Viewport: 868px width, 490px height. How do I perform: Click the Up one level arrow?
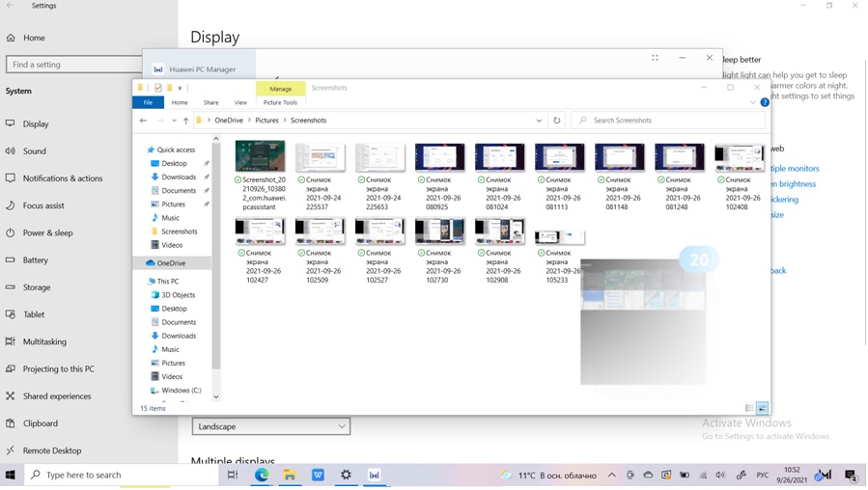[185, 121]
